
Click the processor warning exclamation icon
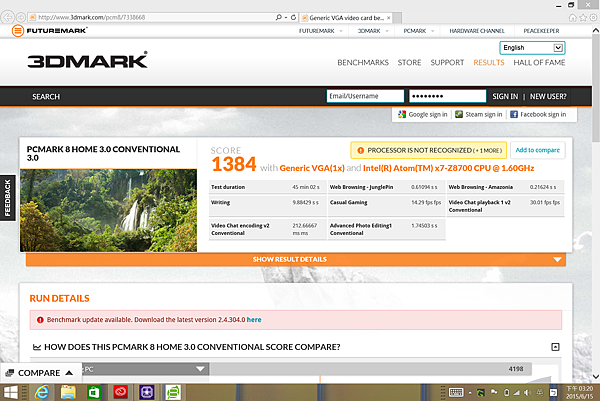coord(360,150)
